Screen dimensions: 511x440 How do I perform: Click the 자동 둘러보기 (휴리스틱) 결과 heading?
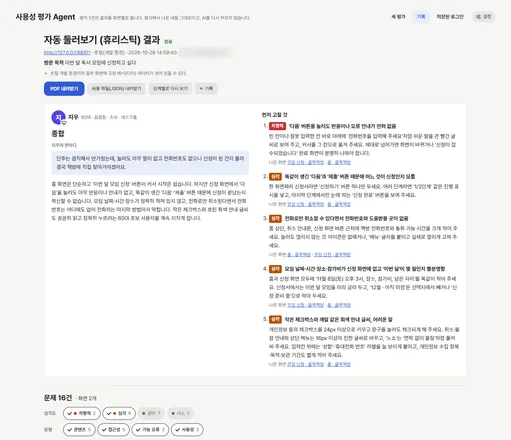pos(102,40)
